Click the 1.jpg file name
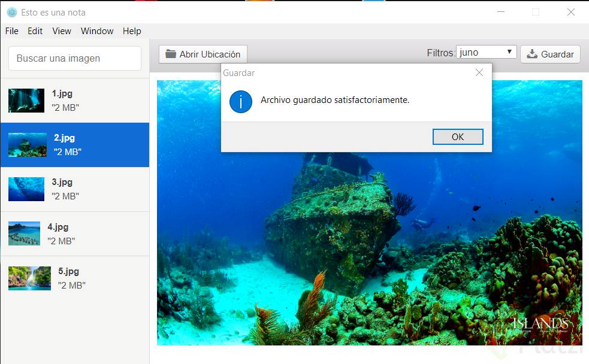Screen dimensions: 589x364 click(x=62, y=93)
